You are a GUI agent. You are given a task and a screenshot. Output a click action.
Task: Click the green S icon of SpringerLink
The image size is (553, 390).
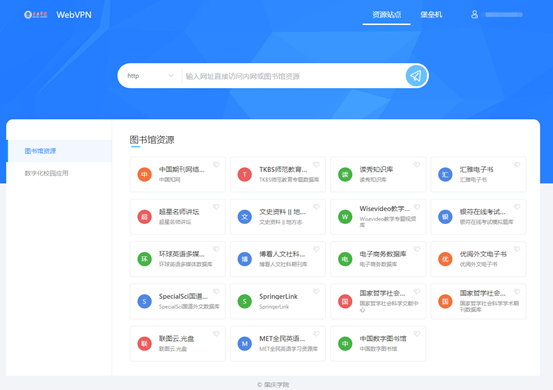[x=244, y=301]
